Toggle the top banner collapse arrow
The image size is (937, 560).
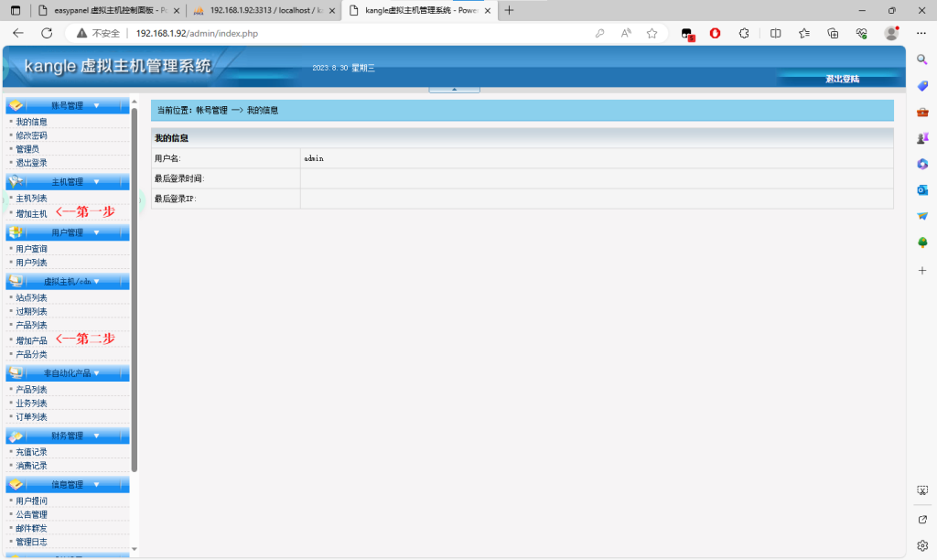(455, 89)
